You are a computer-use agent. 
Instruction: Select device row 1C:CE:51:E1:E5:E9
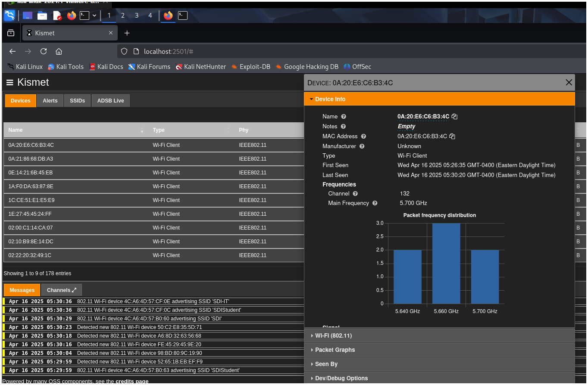153,200
